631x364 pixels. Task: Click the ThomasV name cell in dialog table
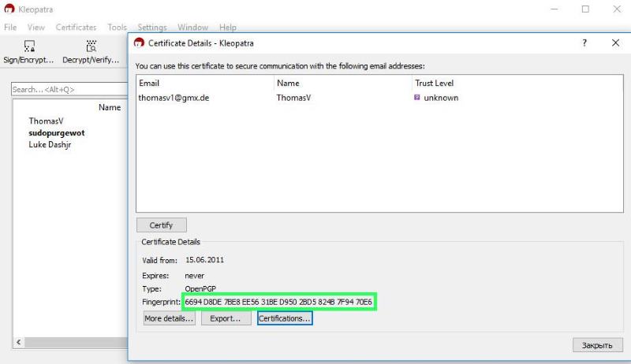(x=293, y=98)
